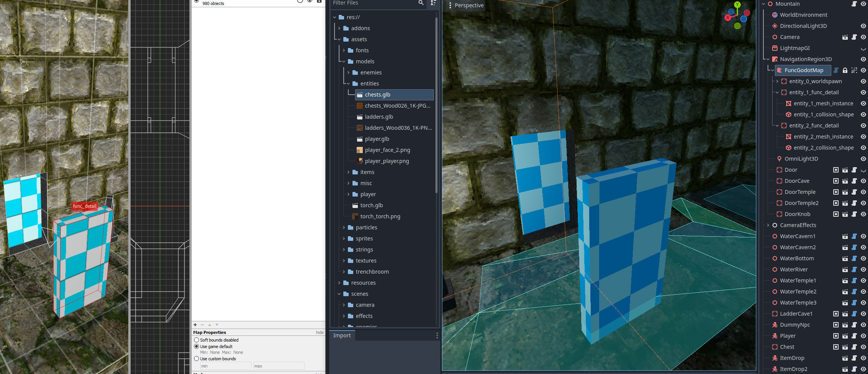
Task: Open the Perspective viewport menu
Action: point(466,5)
